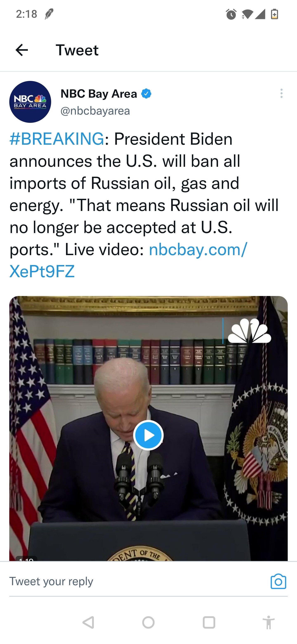Tap the back arrow icon
Screen dimensions: 297x644
[22, 50]
